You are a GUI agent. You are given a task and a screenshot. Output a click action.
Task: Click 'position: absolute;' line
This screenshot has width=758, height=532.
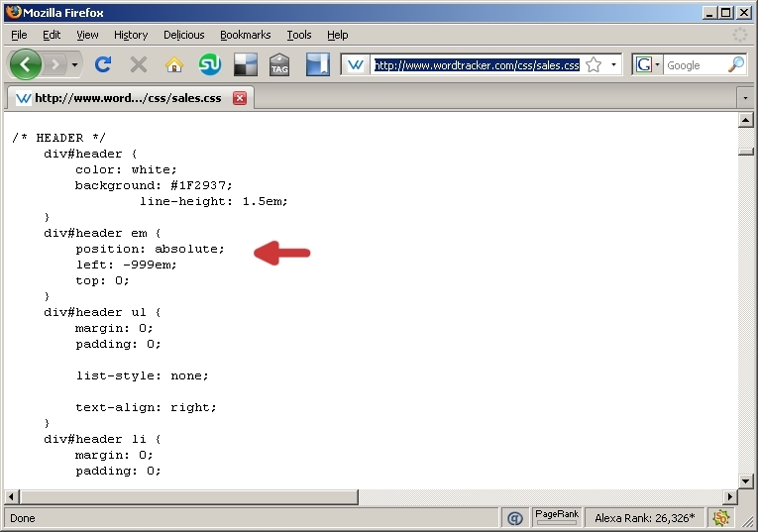150,249
